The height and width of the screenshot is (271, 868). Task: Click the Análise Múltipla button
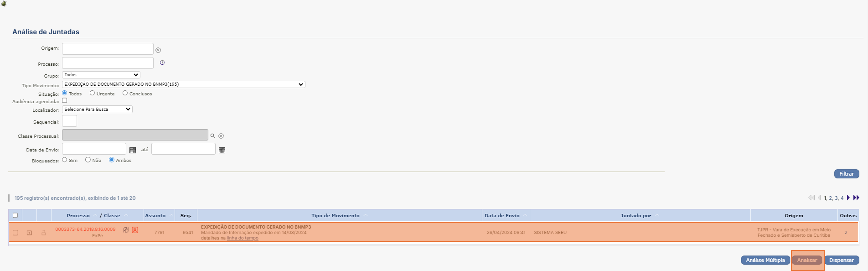tap(765, 260)
